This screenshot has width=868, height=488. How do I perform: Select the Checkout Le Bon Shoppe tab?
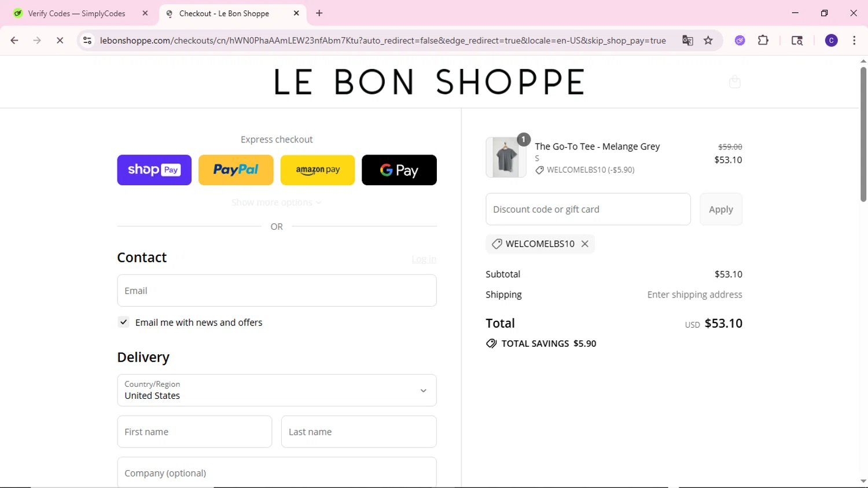click(x=231, y=13)
